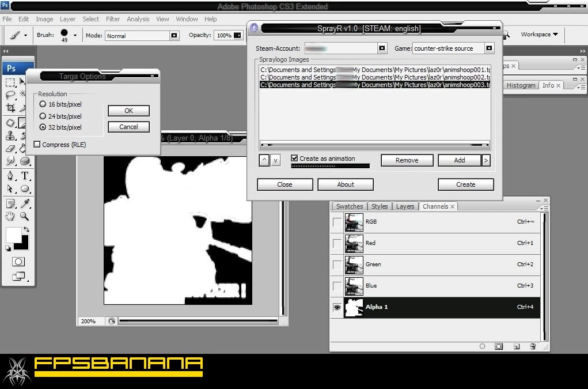Viewport: 588px width, 389px height.
Task: Select the Clone Stamp tool
Action: (x=10, y=135)
